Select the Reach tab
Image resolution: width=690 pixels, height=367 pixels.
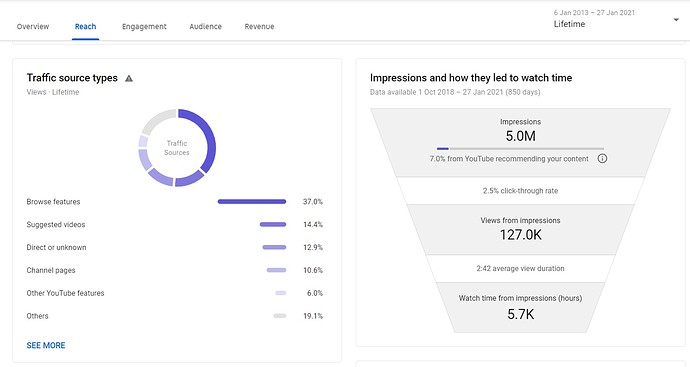[85, 26]
